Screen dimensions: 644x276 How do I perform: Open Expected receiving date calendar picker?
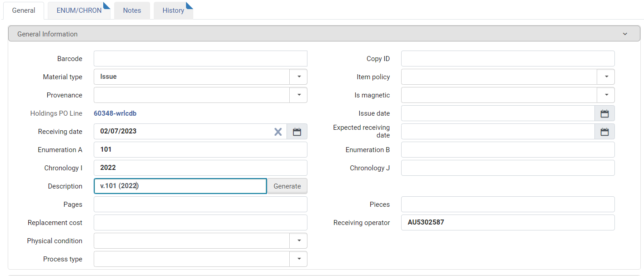coord(604,132)
